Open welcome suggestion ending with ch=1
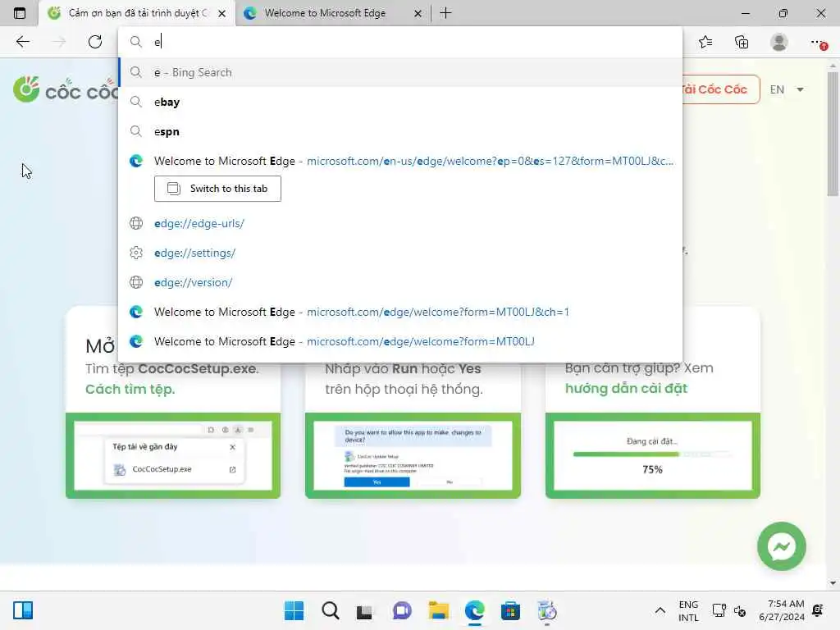The height and width of the screenshot is (630, 840). pyautogui.click(x=400, y=312)
